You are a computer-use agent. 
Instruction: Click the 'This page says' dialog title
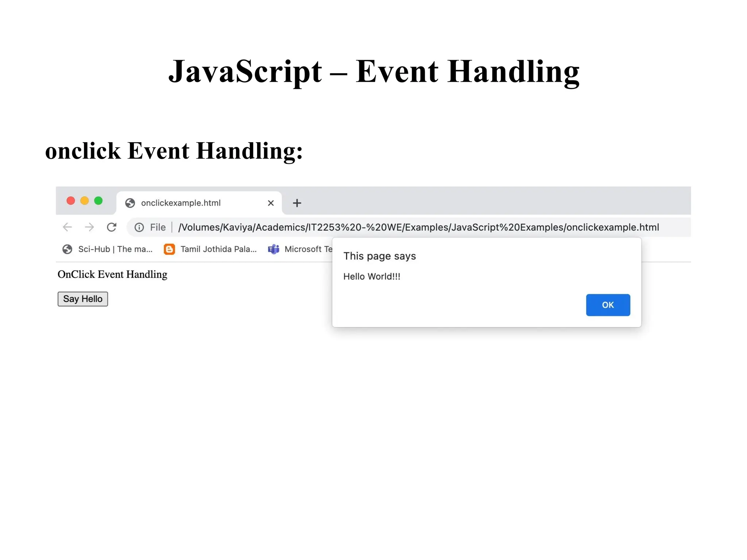tap(379, 256)
